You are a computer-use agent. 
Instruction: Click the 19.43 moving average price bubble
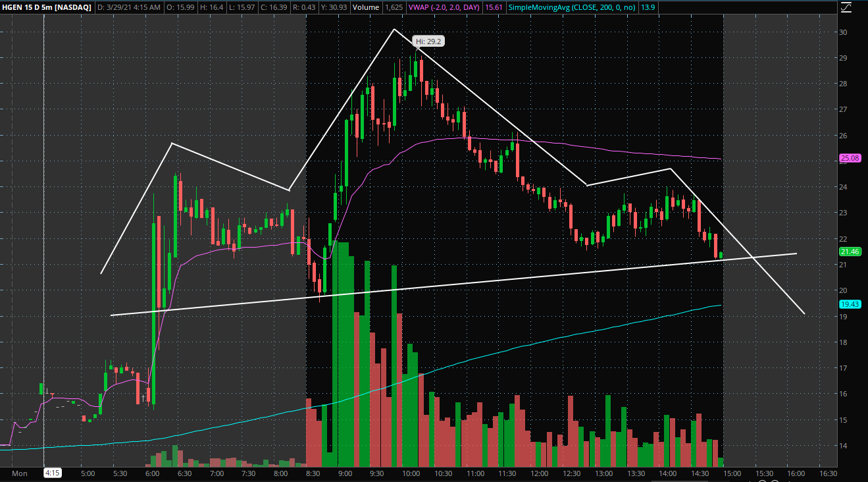850,304
